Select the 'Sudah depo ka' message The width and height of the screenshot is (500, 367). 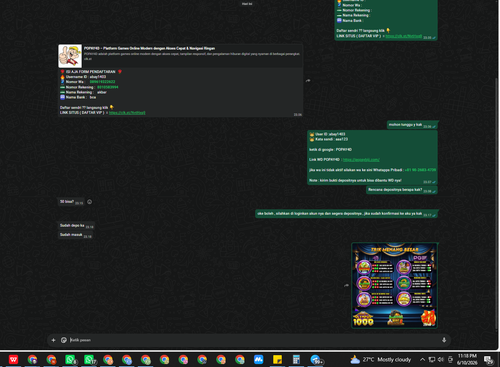click(76, 226)
